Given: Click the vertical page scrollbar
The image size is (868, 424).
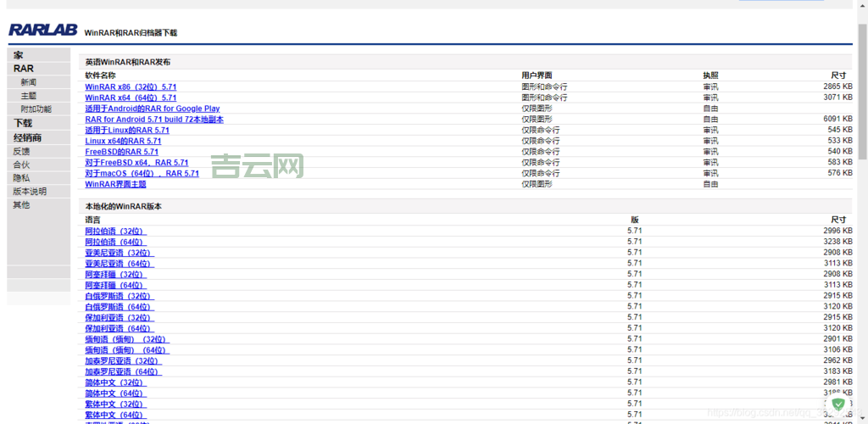Looking at the screenshot, I should point(862,93).
